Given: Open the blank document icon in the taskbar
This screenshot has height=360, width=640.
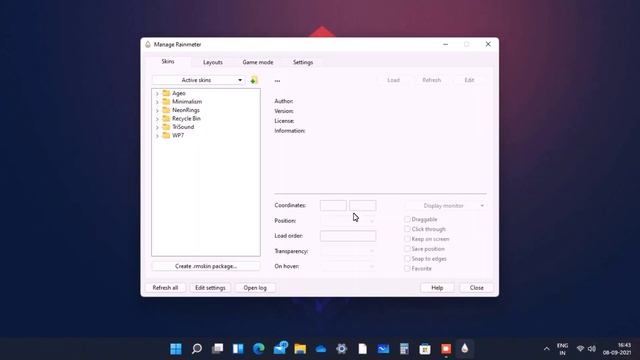Looking at the screenshot, I should [362, 349].
